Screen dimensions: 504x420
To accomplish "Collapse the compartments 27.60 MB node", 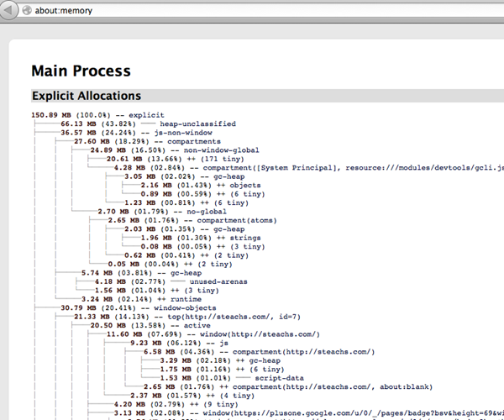I will [147, 141].
